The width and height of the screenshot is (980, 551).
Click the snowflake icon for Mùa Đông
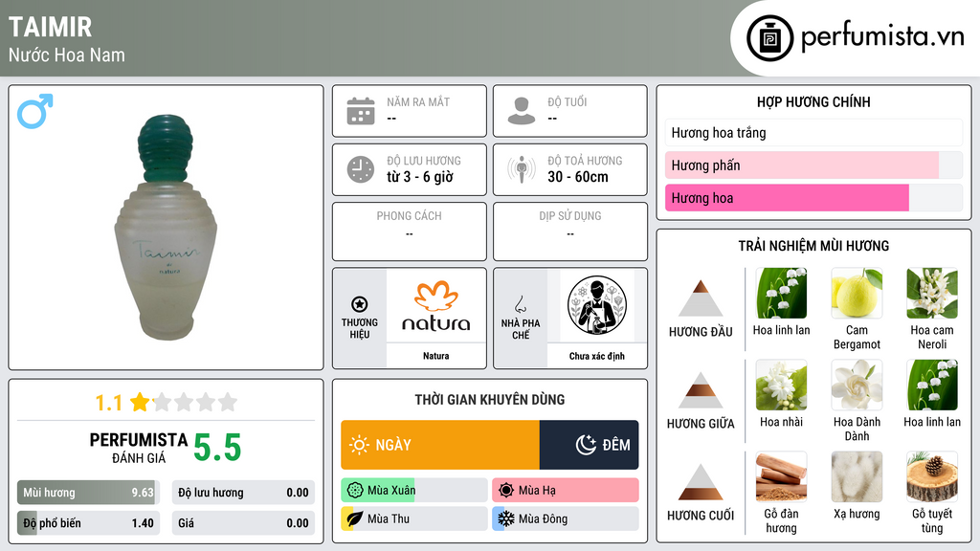click(x=506, y=518)
